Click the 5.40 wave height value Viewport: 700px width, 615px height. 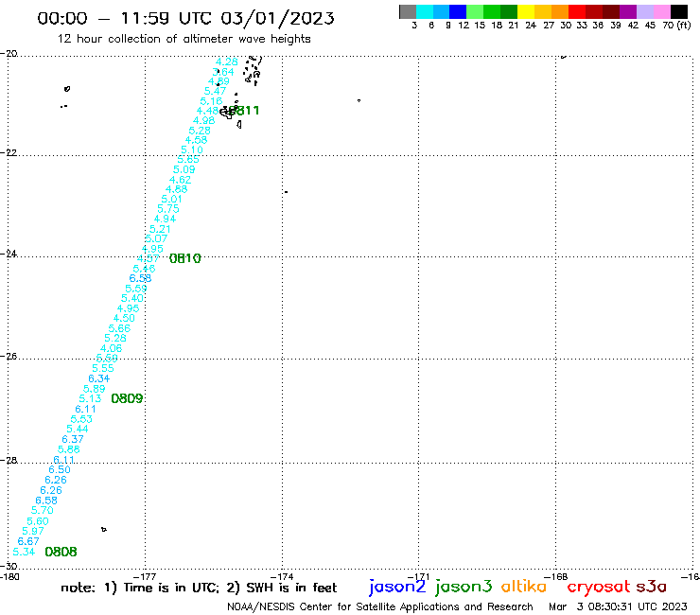coord(132,298)
